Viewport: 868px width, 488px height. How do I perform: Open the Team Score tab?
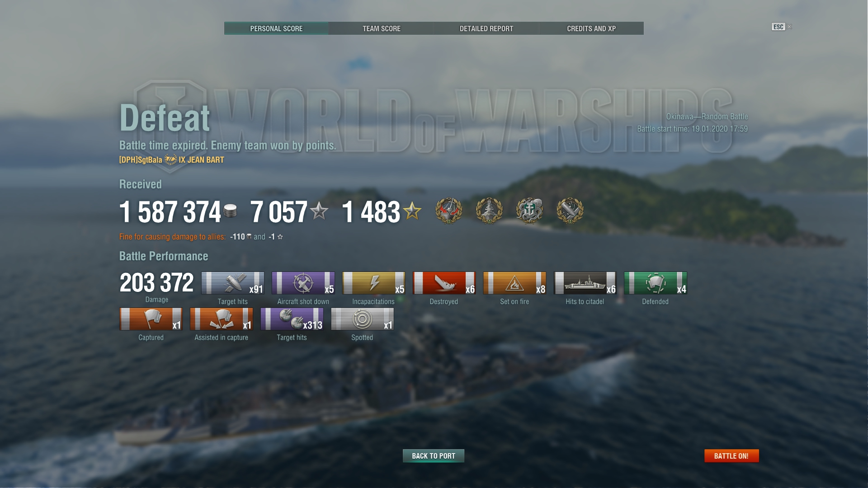coord(381,28)
